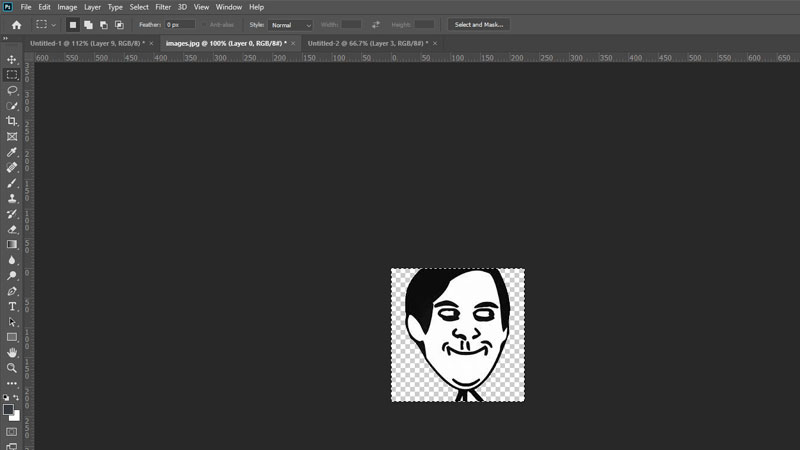Reset default foreground and background colors
The height and width of the screenshot is (450, 800).
click(x=6, y=397)
